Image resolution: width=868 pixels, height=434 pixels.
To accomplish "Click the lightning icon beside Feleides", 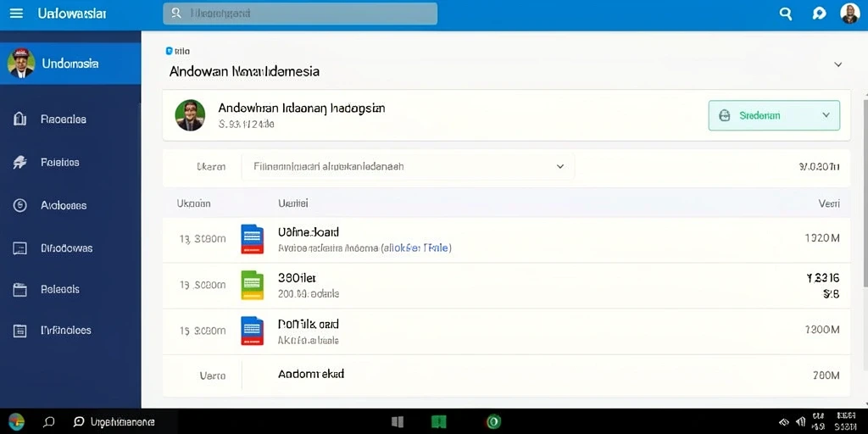I will click(19, 162).
